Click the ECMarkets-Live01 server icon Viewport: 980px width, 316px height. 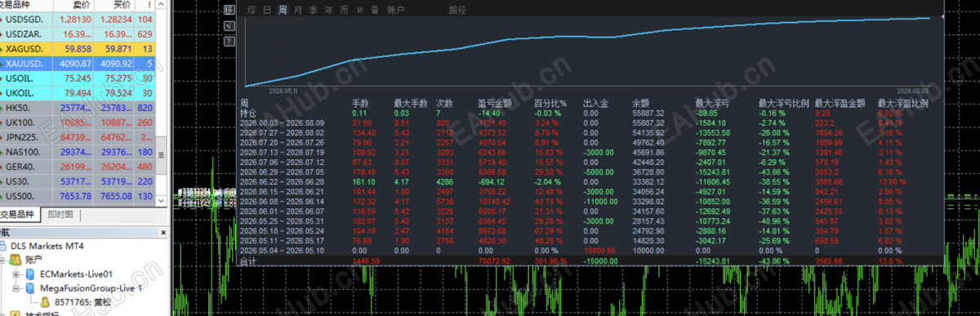tap(29, 274)
